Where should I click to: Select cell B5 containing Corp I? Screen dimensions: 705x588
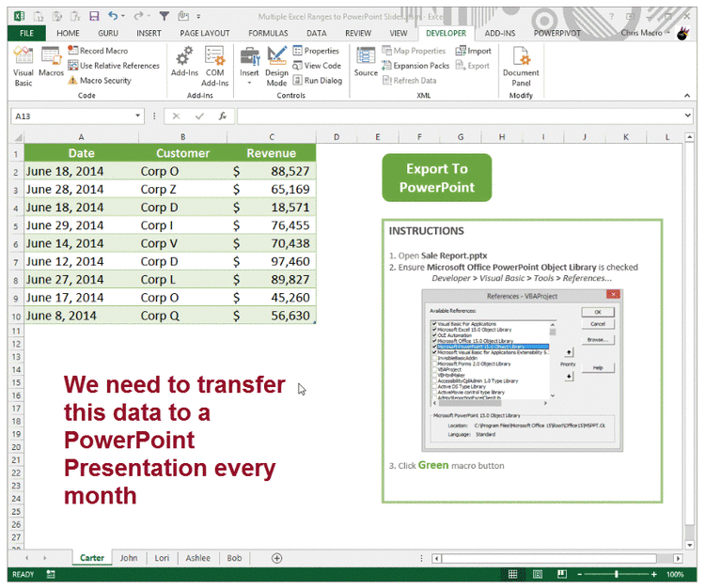coord(182,225)
